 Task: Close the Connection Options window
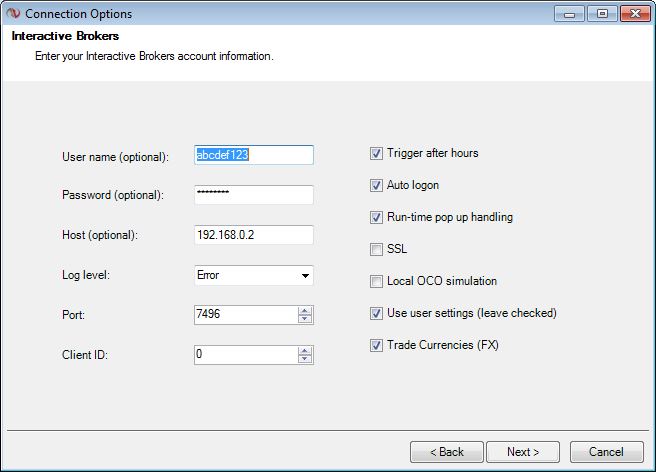[x=635, y=14]
